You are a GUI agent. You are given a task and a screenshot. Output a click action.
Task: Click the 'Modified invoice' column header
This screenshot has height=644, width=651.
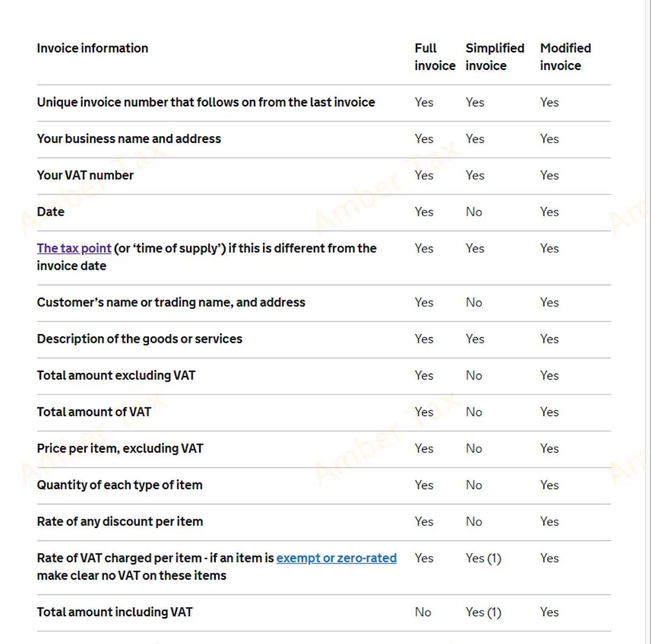pos(565,57)
